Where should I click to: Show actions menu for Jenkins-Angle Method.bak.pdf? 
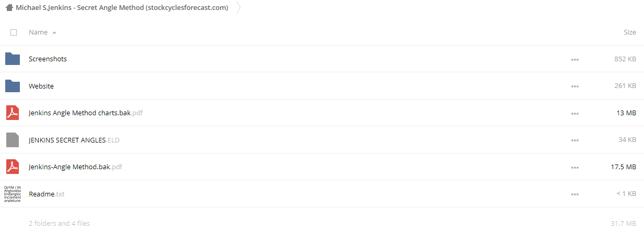pos(575,167)
